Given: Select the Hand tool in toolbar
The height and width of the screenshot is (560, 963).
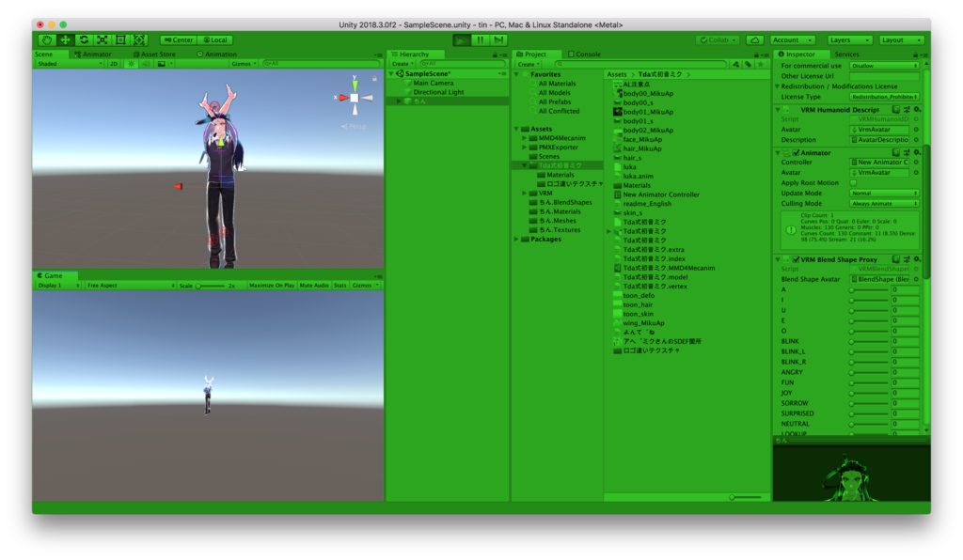Looking at the screenshot, I should tap(47, 39).
